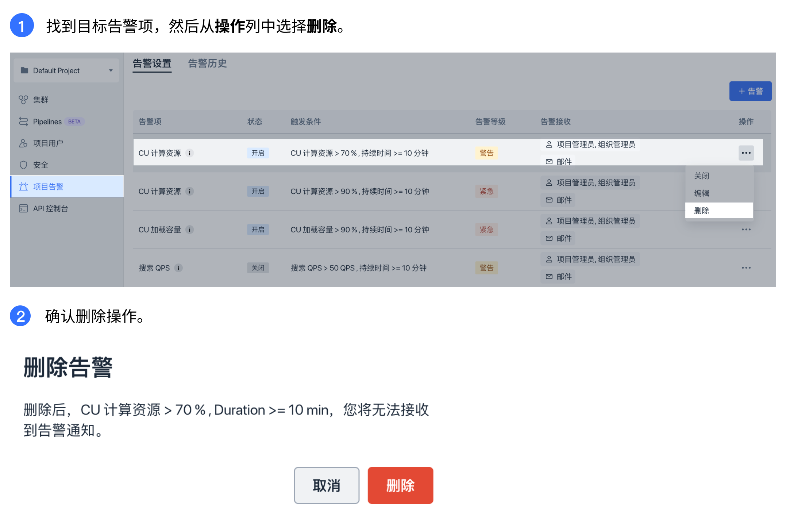Viewport: 786px width, 532px height.
Task: Click 邮件 tag in CU 加载容量 row
Action: pyautogui.click(x=558, y=238)
